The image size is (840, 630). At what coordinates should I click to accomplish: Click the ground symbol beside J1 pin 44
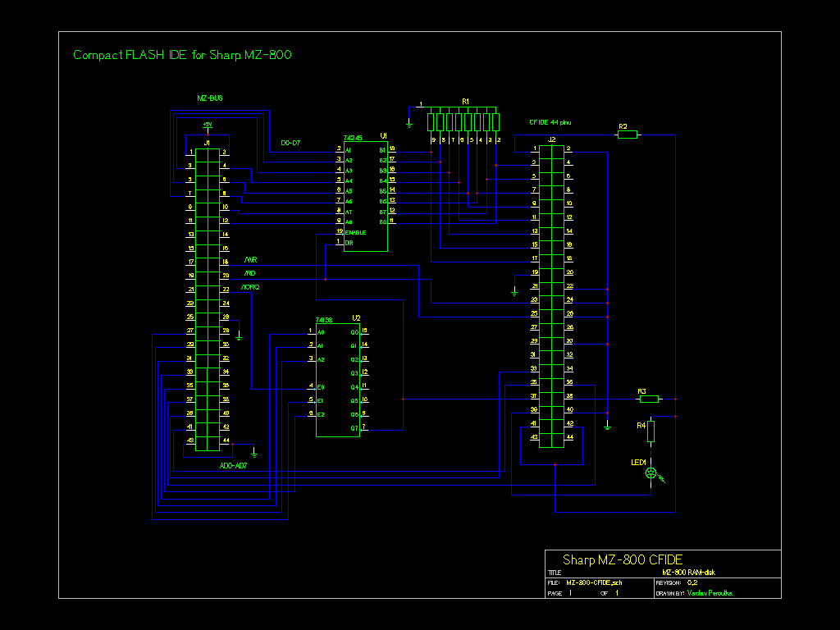[254, 454]
